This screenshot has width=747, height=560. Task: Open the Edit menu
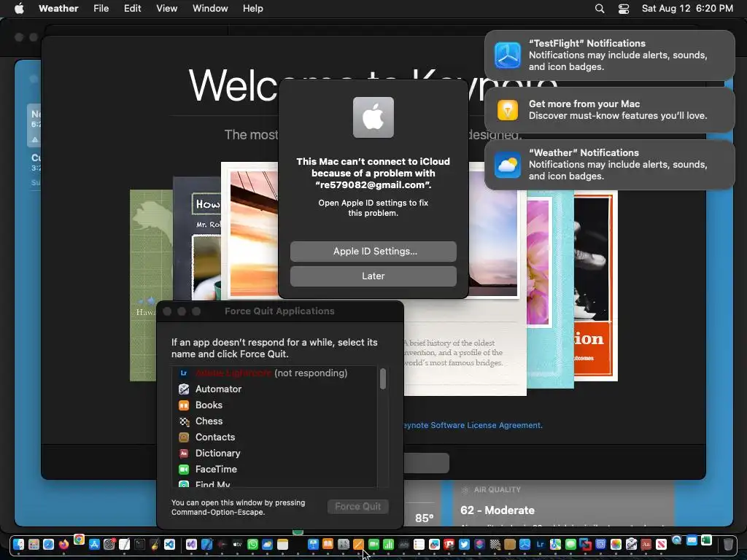133,9
